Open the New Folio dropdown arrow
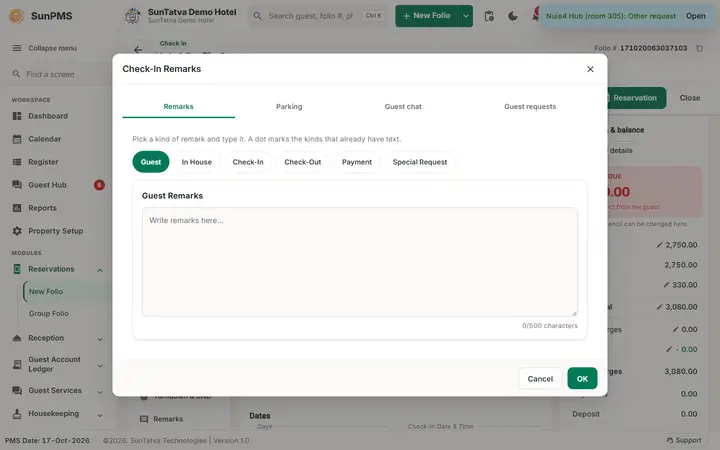 (x=466, y=16)
